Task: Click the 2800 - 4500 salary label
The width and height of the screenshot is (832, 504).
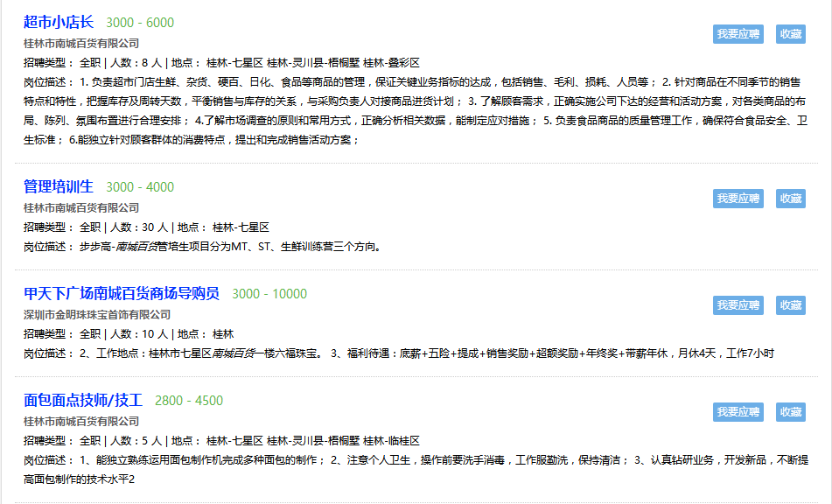Action: tap(189, 402)
